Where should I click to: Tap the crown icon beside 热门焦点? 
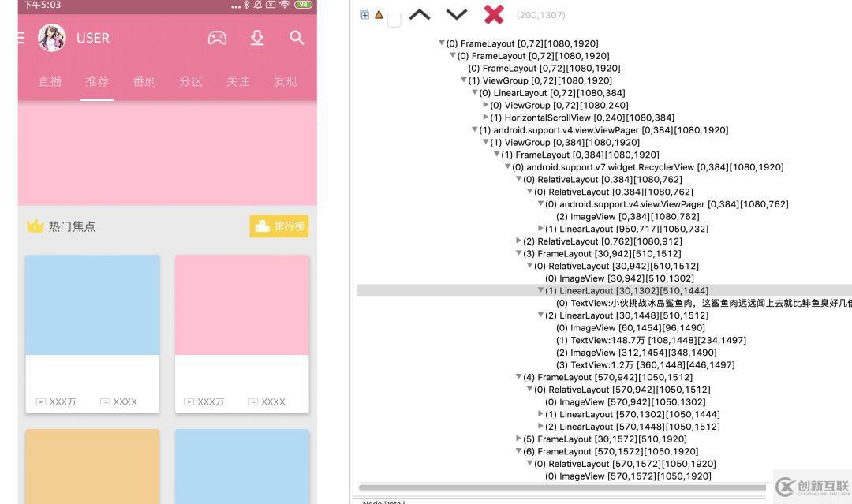point(35,226)
